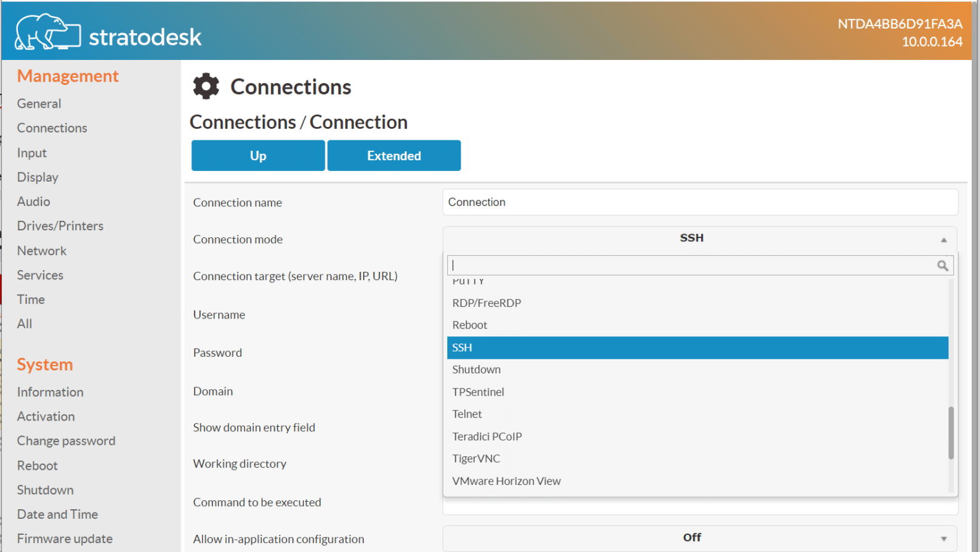980x552 pixels.
Task: Select VMware Horizon View connection mode
Action: [697, 481]
